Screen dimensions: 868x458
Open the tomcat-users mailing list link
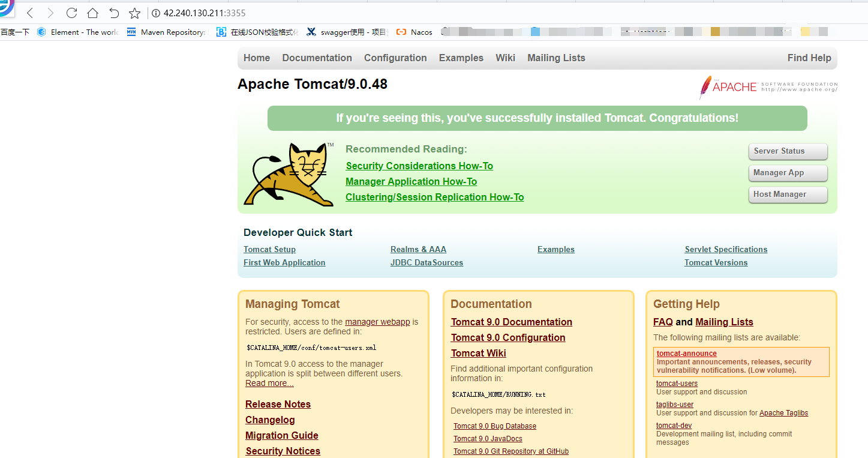click(x=677, y=384)
